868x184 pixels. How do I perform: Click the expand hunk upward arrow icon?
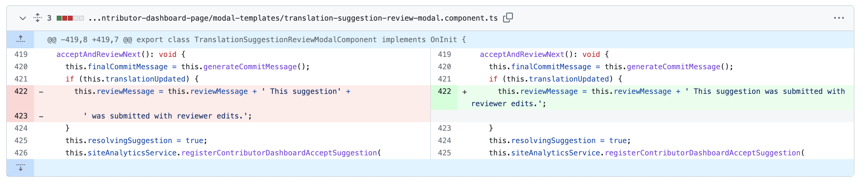(x=21, y=39)
